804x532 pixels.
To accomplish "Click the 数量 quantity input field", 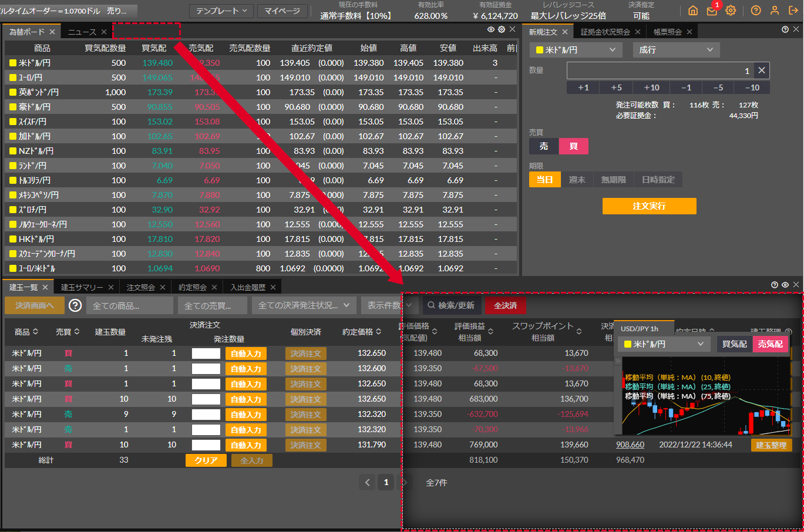I will tap(660, 70).
